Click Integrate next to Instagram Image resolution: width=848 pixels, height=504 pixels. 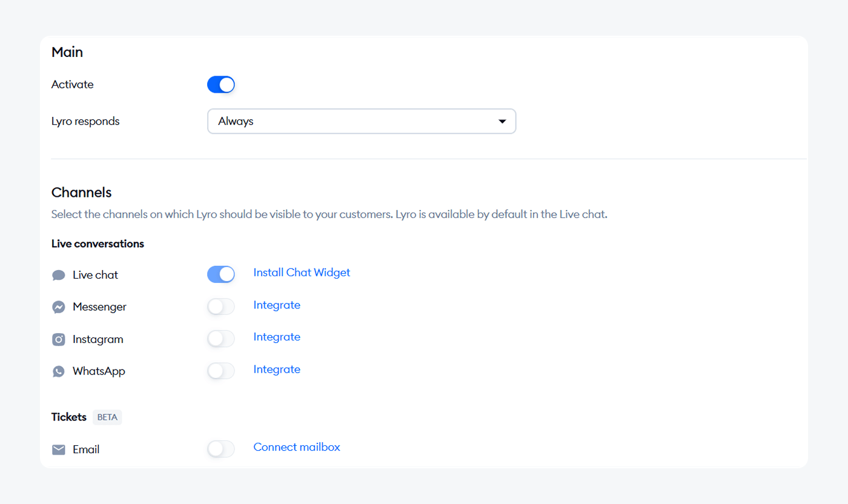coord(277,337)
